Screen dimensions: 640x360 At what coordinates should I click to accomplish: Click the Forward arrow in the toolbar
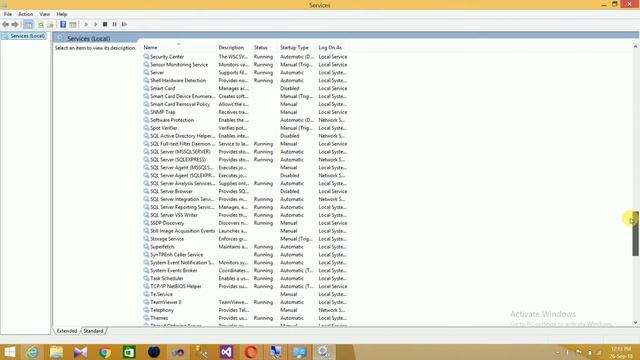coord(15,24)
